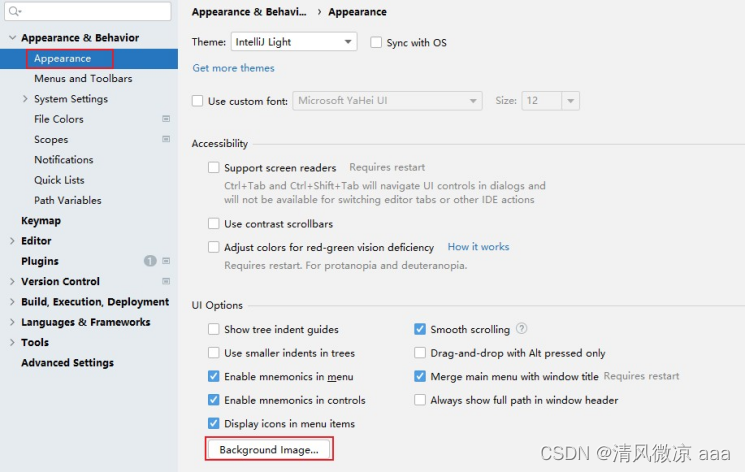Uncheck Display icons in menu items
The image size is (745, 472).
tap(214, 423)
